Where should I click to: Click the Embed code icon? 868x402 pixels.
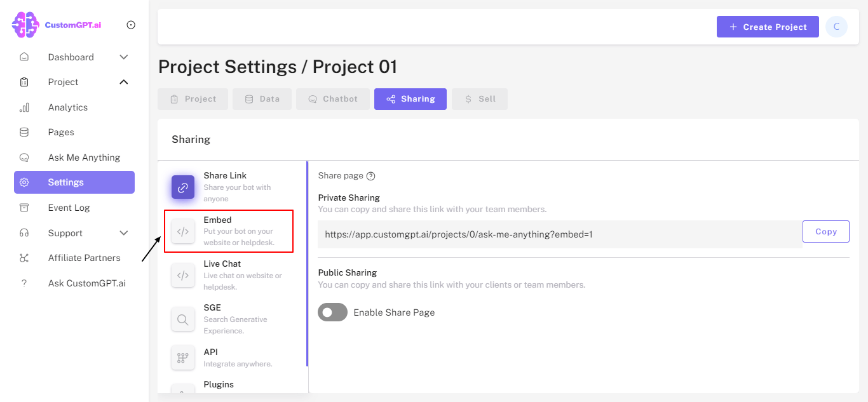[x=183, y=232]
